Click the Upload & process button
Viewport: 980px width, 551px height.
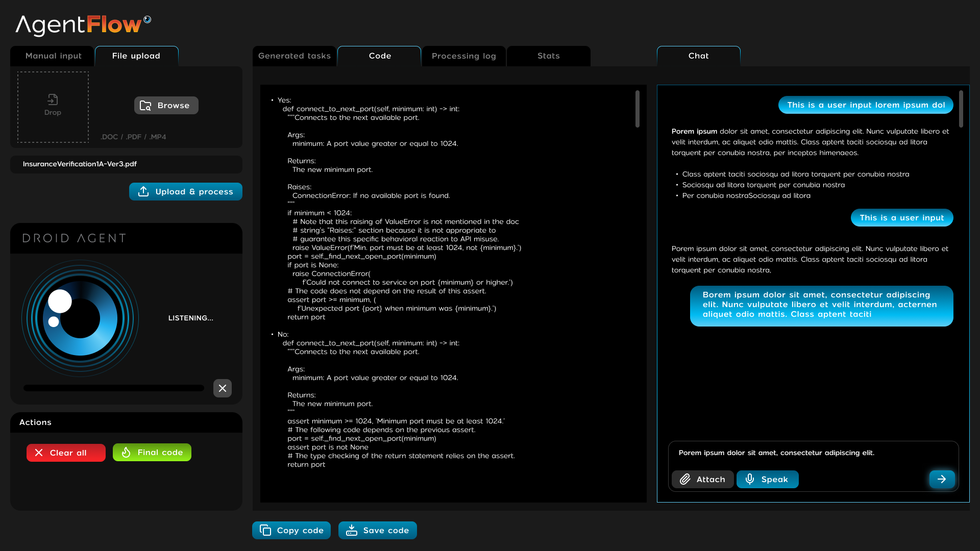[x=186, y=192]
